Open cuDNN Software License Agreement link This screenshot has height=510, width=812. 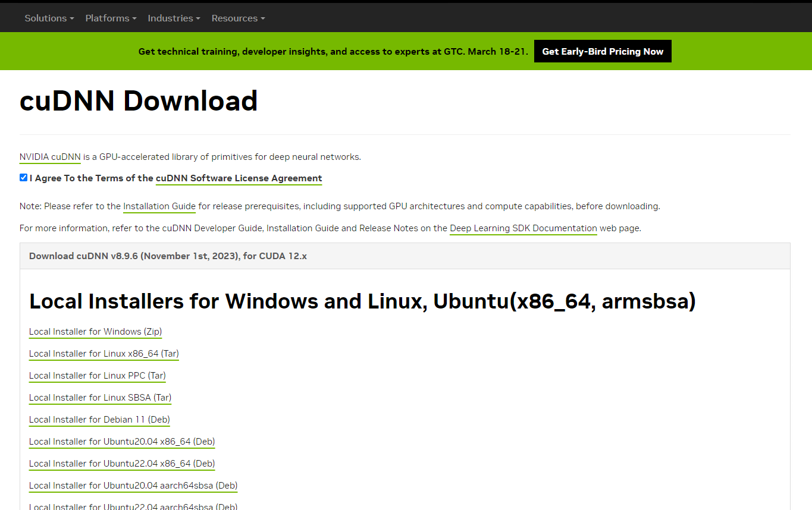239,178
